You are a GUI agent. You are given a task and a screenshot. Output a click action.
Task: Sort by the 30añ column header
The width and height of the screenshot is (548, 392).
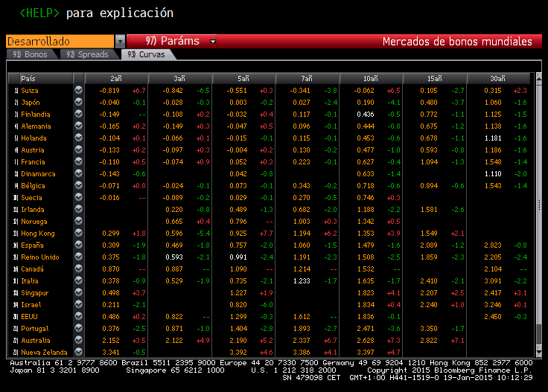(x=497, y=79)
